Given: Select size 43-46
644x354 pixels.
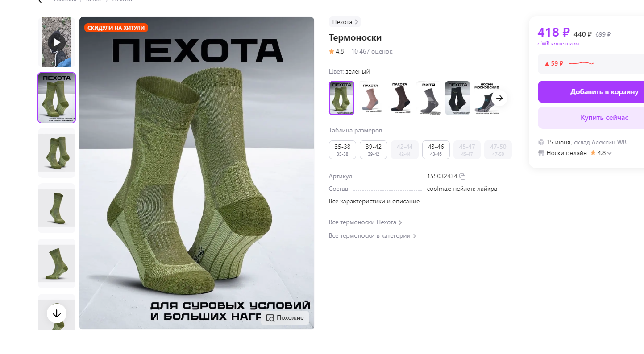Looking at the screenshot, I should pos(436,150).
